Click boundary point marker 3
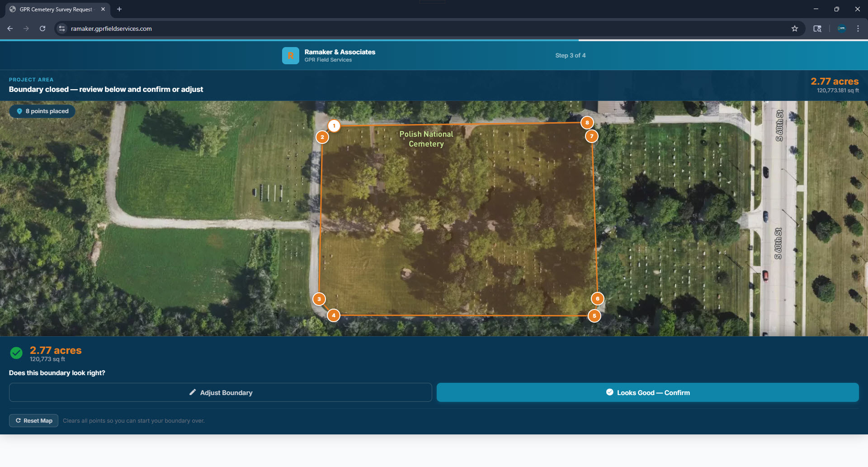 319,299
